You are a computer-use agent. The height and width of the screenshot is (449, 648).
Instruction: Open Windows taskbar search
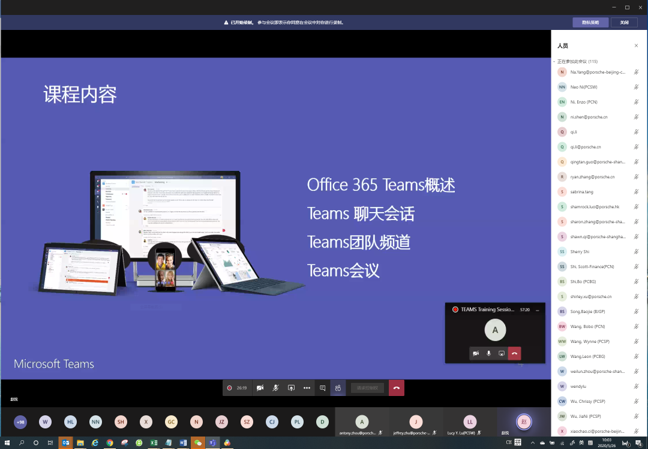pyautogui.click(x=21, y=443)
